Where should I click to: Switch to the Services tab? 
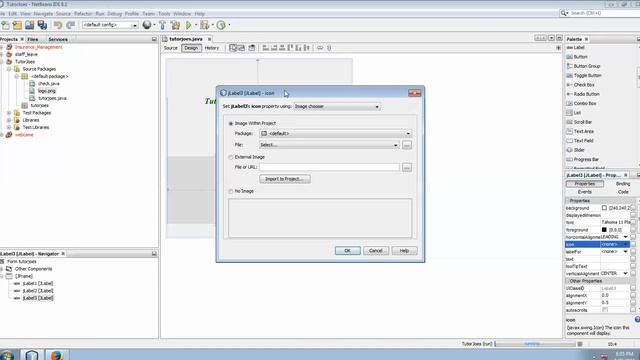(x=58, y=40)
